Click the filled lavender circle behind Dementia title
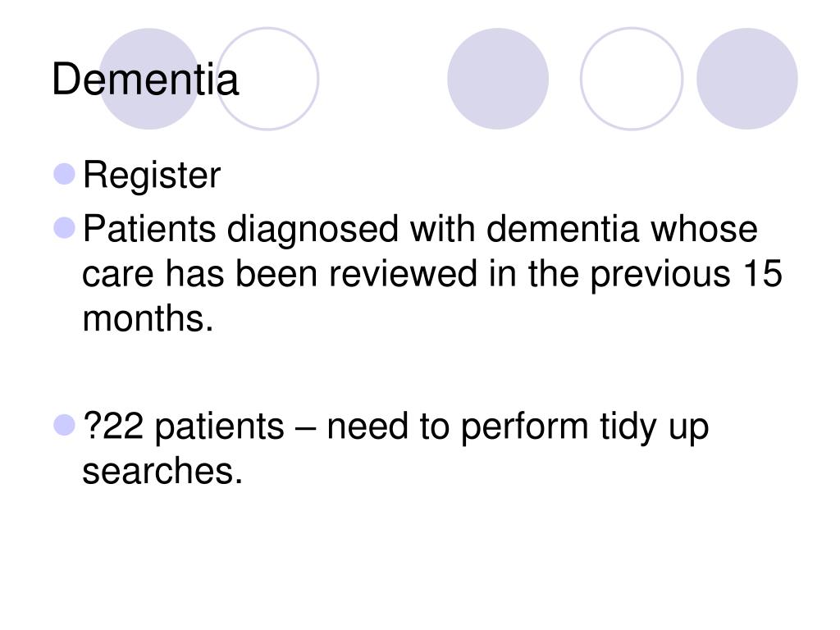The width and height of the screenshot is (840, 630). (x=149, y=79)
